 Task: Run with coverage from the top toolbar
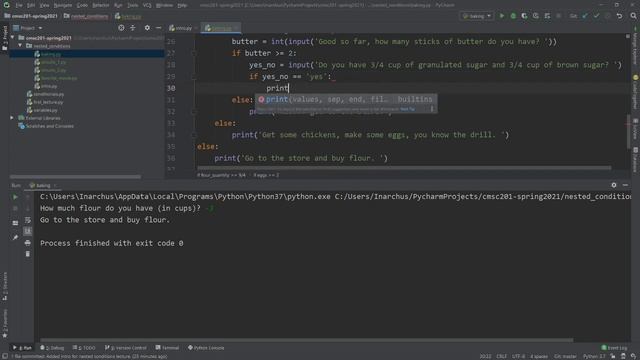click(524, 16)
